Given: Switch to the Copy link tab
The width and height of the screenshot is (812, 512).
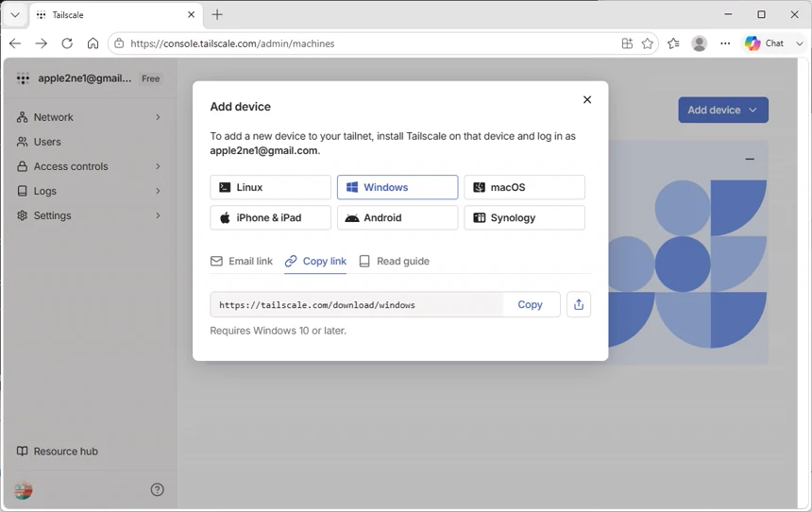Looking at the screenshot, I should [x=315, y=261].
